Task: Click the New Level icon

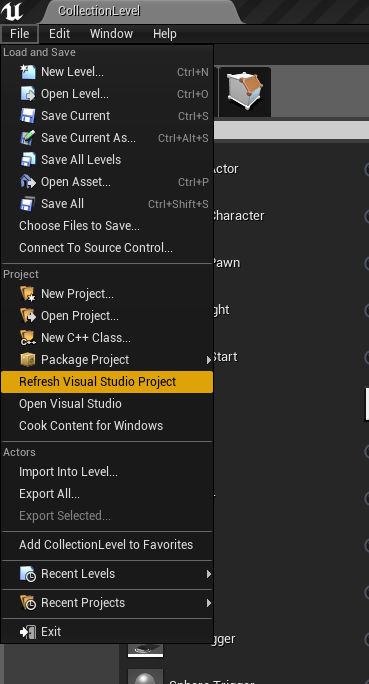Action: pos(28,72)
